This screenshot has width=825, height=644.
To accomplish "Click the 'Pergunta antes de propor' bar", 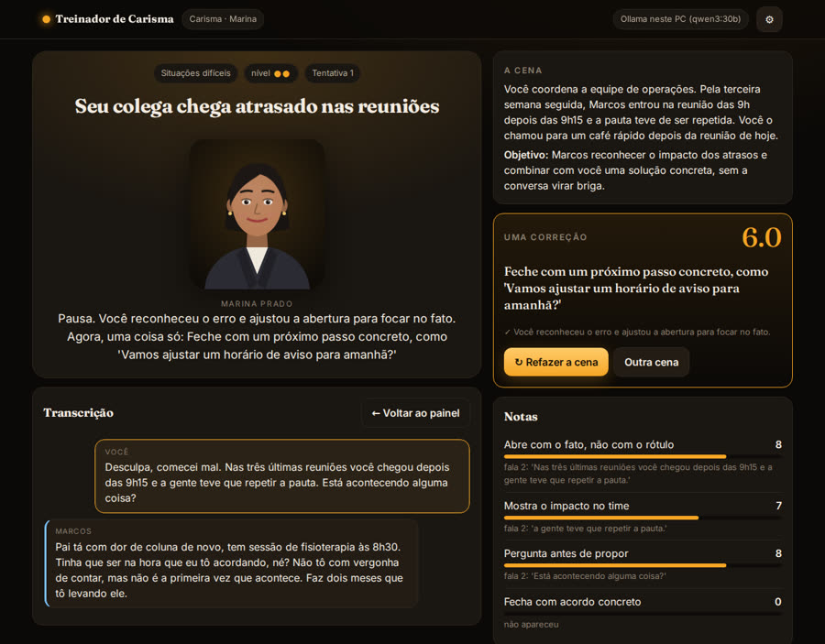I will coord(643,565).
